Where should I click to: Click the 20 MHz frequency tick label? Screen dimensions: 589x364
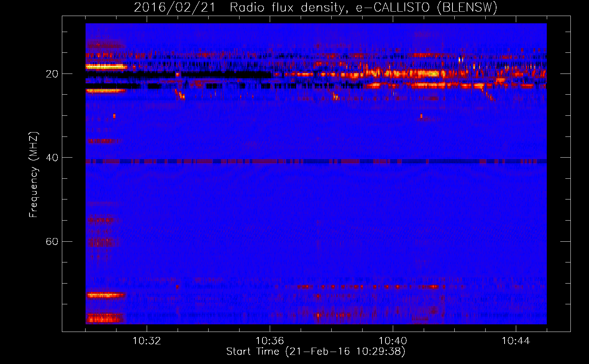(x=52, y=74)
